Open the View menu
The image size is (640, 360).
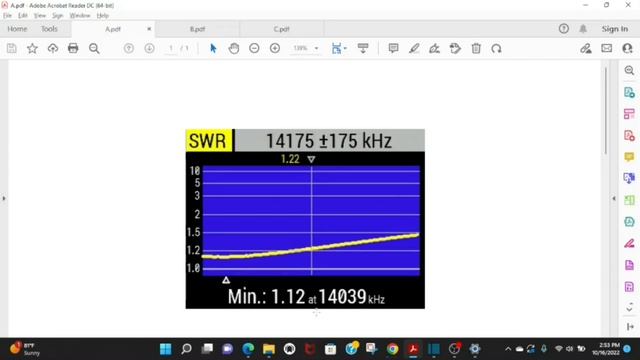click(x=40, y=16)
